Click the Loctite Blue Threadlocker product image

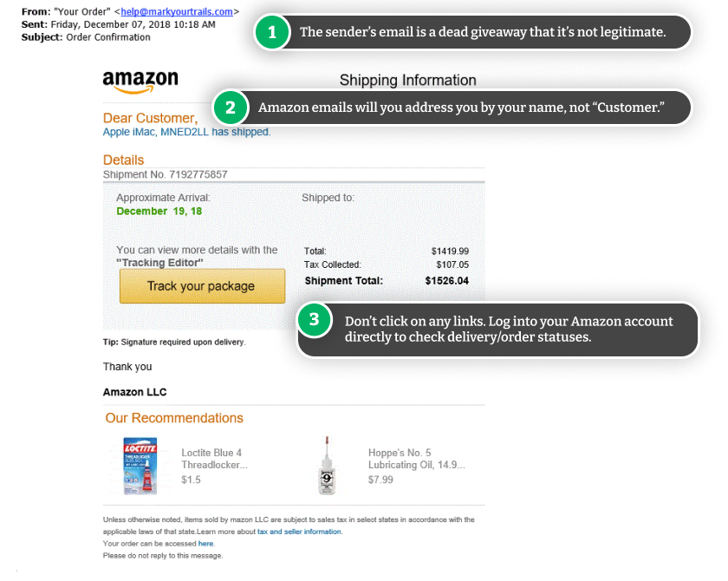(140, 466)
